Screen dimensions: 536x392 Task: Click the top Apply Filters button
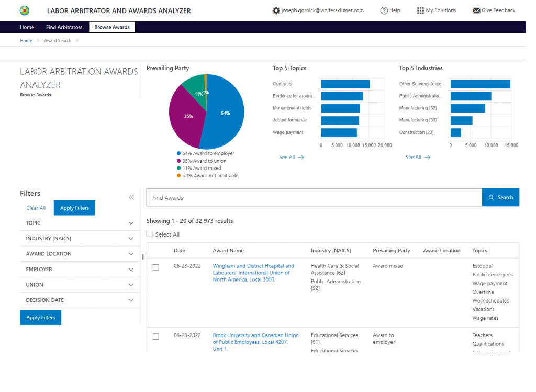74,208
